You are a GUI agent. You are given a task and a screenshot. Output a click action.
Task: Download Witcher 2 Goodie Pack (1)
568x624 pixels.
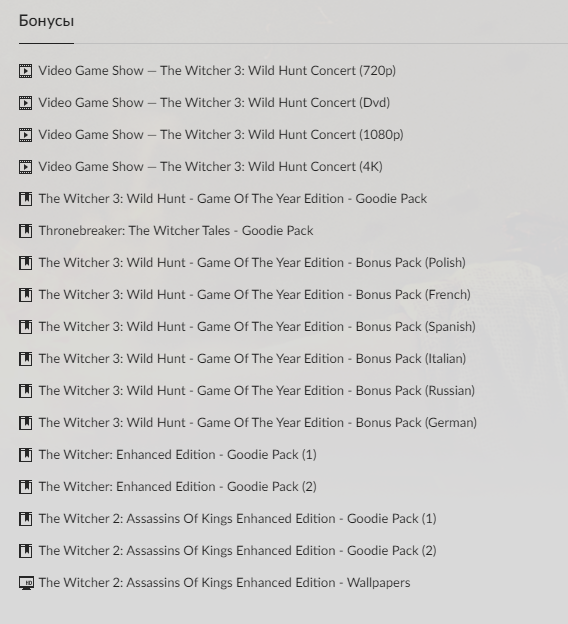(x=238, y=519)
